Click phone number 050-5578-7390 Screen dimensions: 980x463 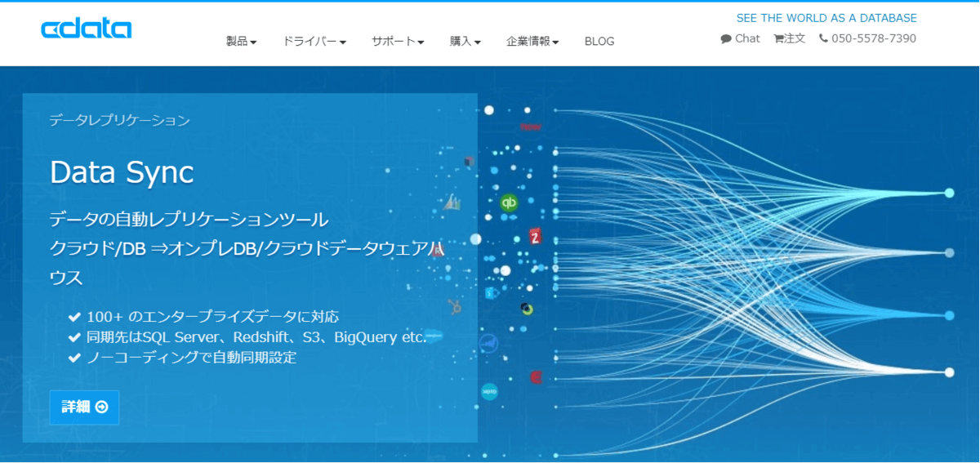click(867, 38)
